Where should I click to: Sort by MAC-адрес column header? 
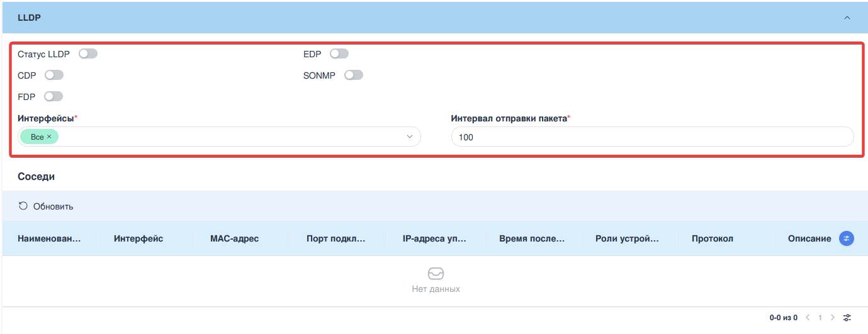(234, 239)
